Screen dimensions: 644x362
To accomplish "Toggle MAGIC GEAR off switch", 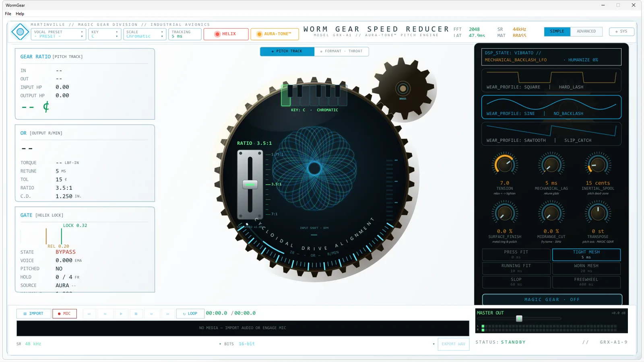I will tap(552, 300).
